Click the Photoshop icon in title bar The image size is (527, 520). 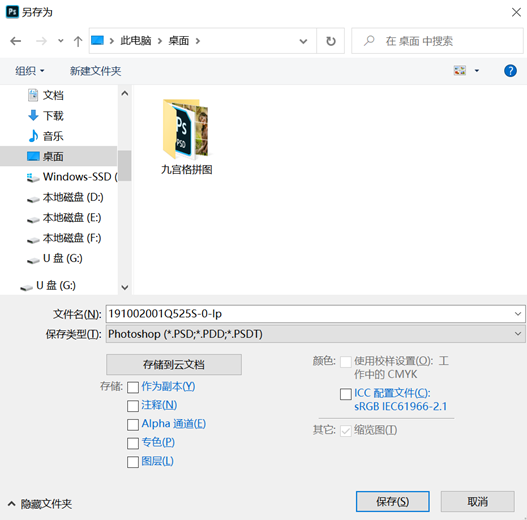pyautogui.click(x=12, y=12)
